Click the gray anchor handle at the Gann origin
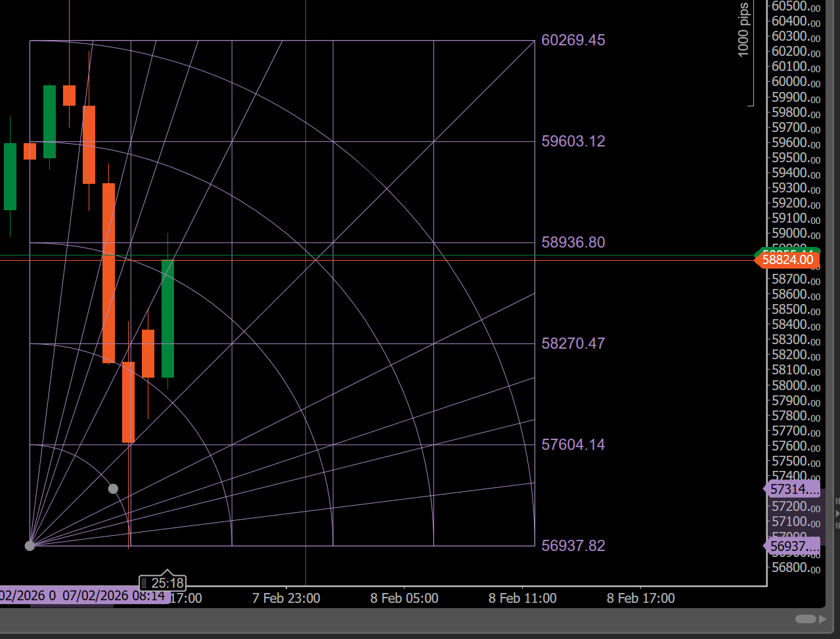The image size is (840, 639). (30, 546)
